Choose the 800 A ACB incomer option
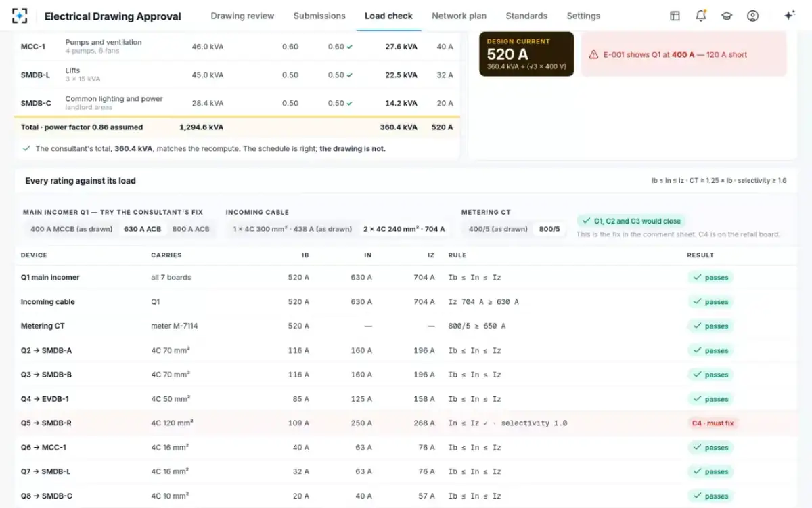 pos(191,229)
